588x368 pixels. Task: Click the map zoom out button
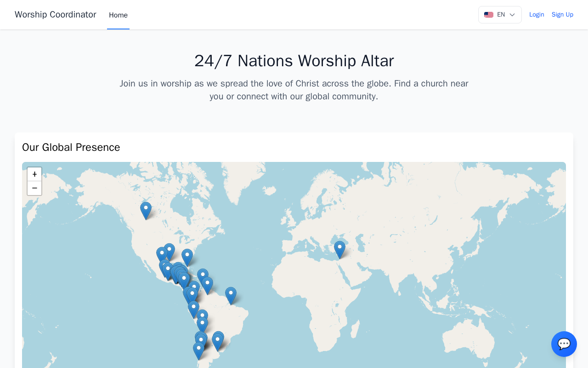(34, 188)
